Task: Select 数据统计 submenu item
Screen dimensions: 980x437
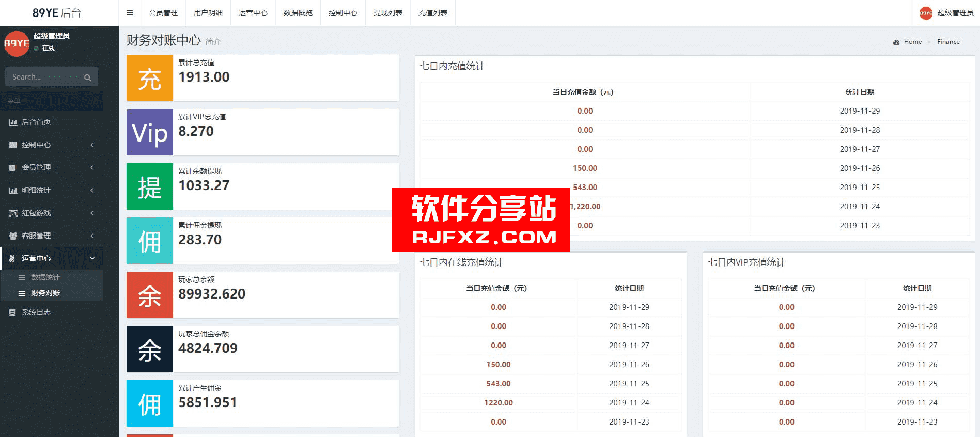Action: point(45,277)
